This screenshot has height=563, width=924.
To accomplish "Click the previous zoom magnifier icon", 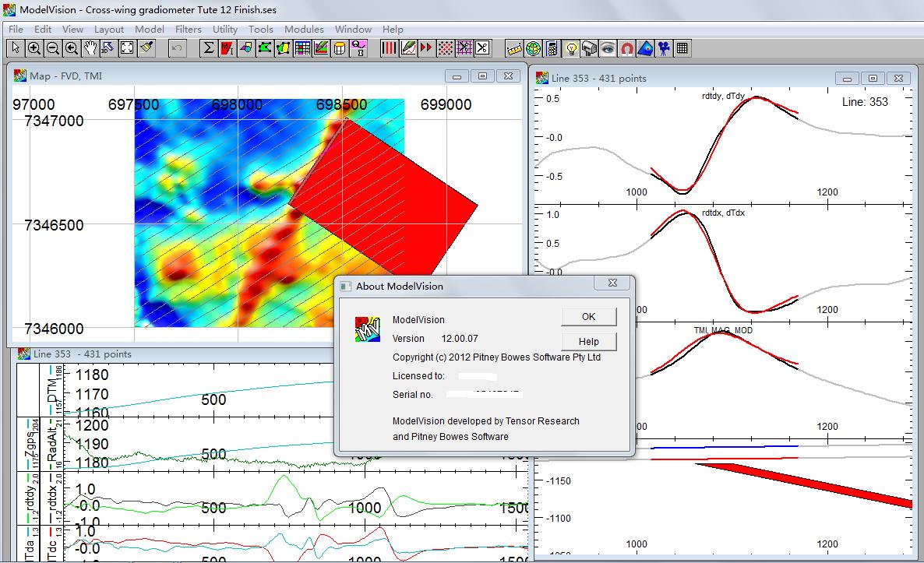I will point(72,48).
